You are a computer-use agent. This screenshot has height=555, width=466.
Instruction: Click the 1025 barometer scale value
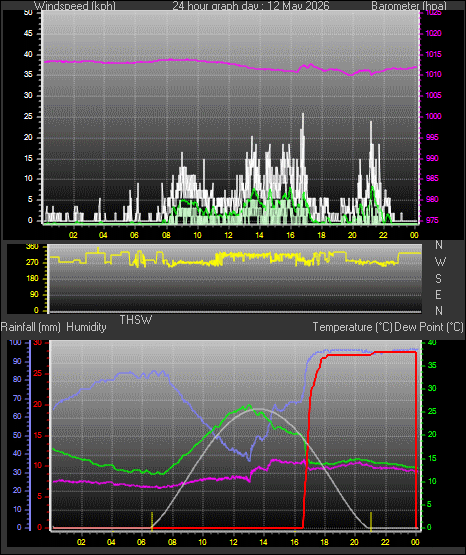(433, 13)
